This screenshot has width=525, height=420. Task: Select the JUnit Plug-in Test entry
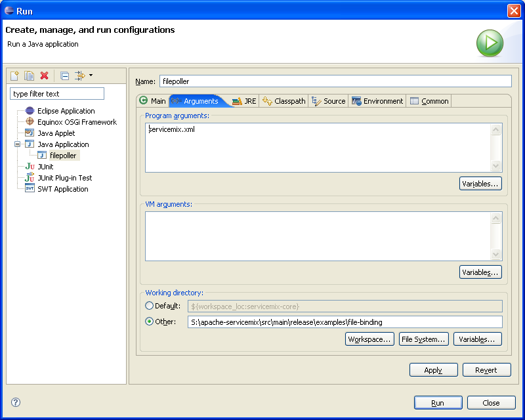tap(64, 178)
